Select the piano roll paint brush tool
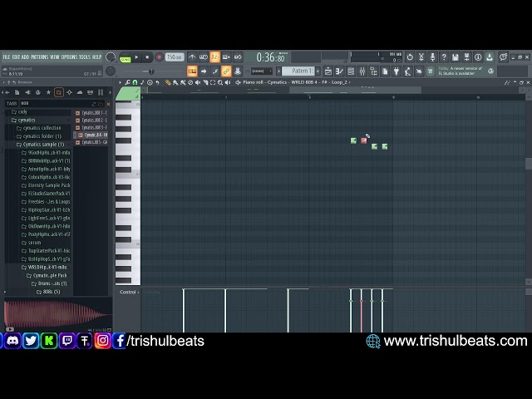The height and width of the screenshot is (399, 532). tap(175, 82)
